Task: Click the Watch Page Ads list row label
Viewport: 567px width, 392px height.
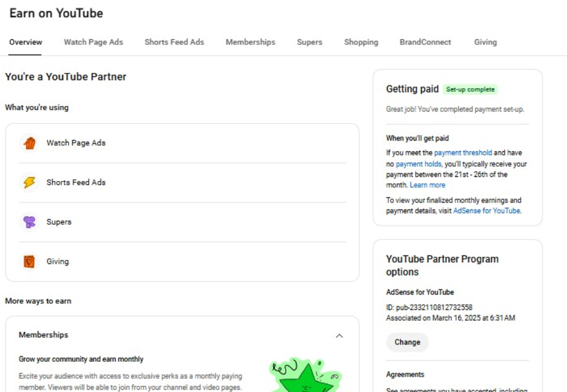Action: pos(76,143)
